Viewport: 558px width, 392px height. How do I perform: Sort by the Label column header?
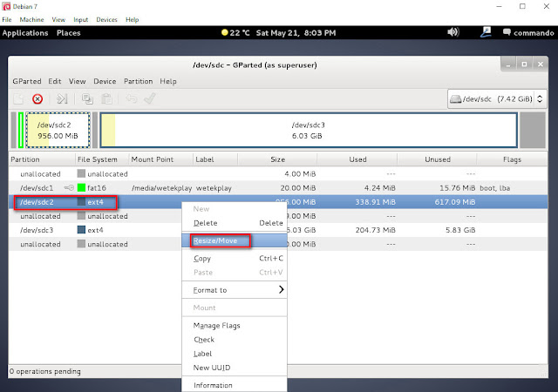pos(215,159)
